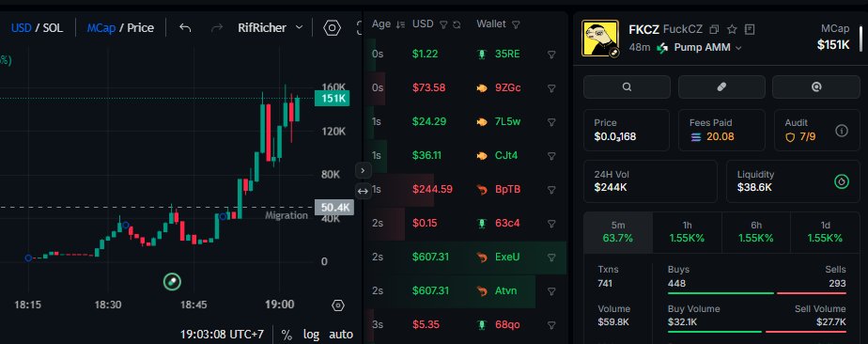Click the Audit 7/9 score
The height and width of the screenshot is (344, 868).
[807, 137]
